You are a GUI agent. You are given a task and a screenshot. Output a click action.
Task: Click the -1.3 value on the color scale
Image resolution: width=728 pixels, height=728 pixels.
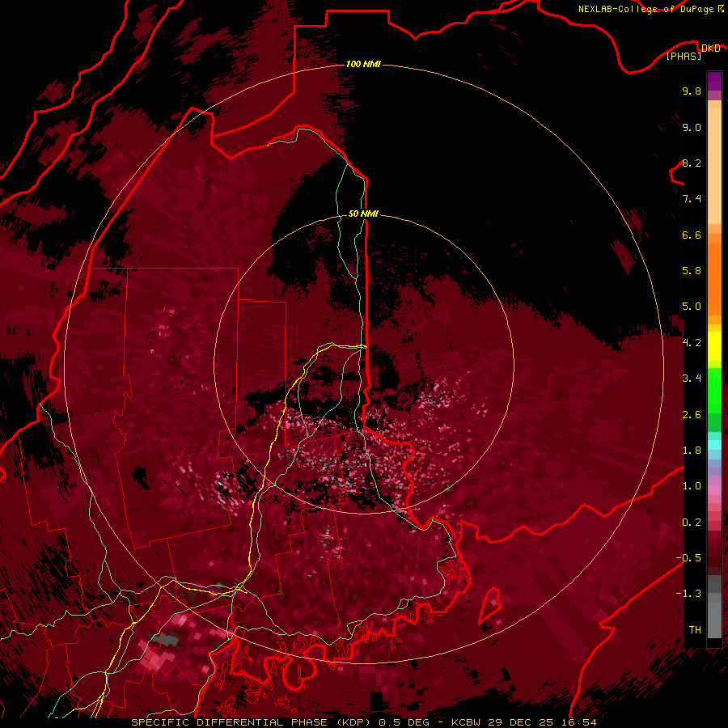688,594
